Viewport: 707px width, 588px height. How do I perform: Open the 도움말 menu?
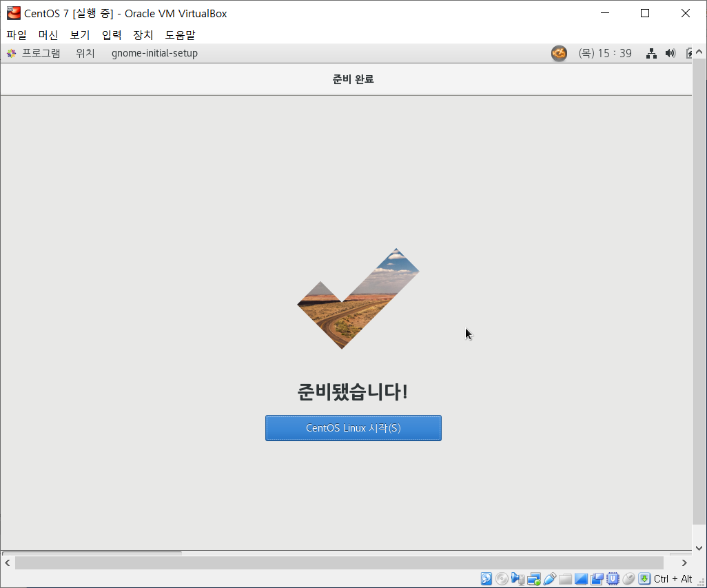pyautogui.click(x=180, y=34)
